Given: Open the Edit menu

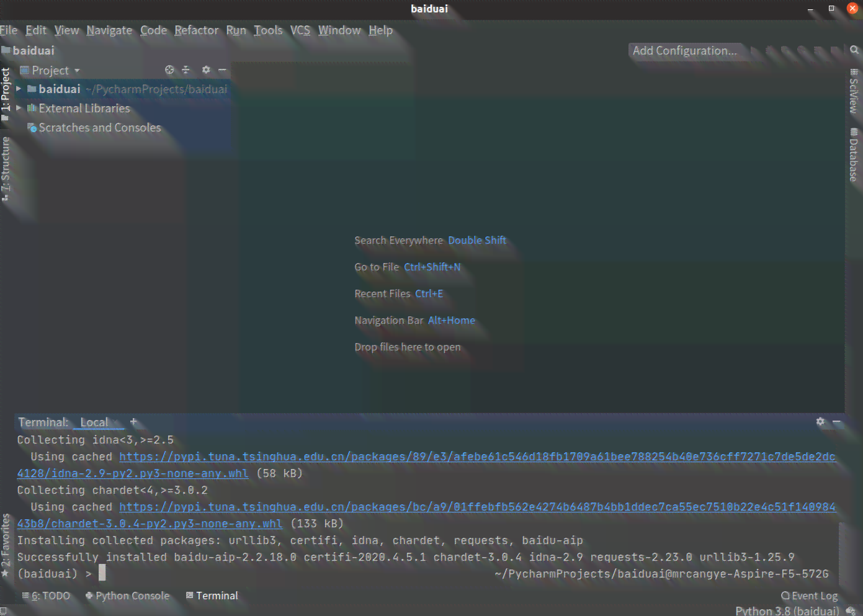Looking at the screenshot, I should pyautogui.click(x=36, y=30).
